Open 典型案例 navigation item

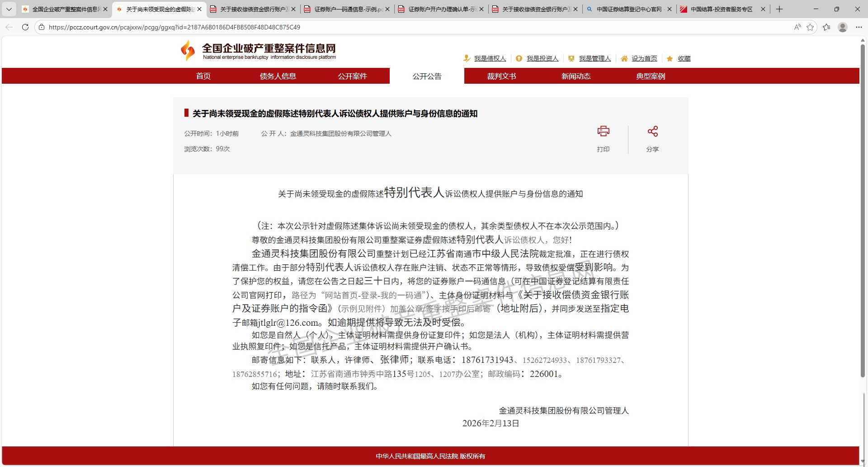click(651, 76)
